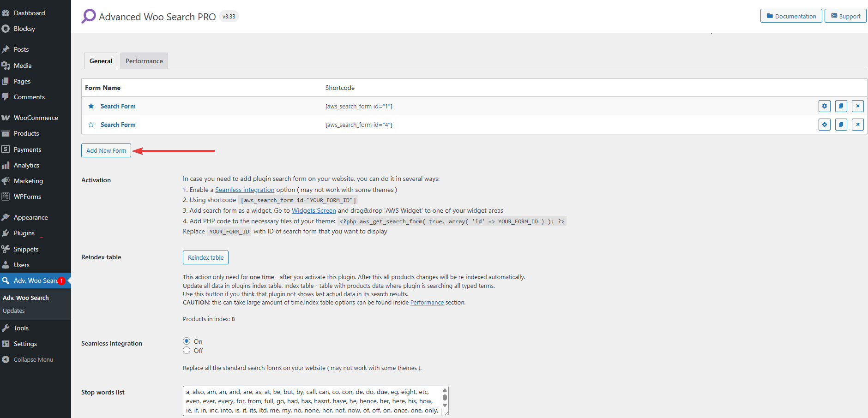Delete the second Search Form with X icon

pyautogui.click(x=857, y=125)
